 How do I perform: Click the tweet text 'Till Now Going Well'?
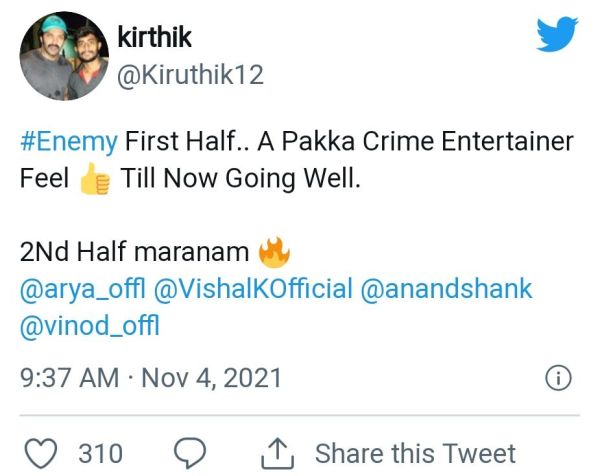(x=241, y=179)
